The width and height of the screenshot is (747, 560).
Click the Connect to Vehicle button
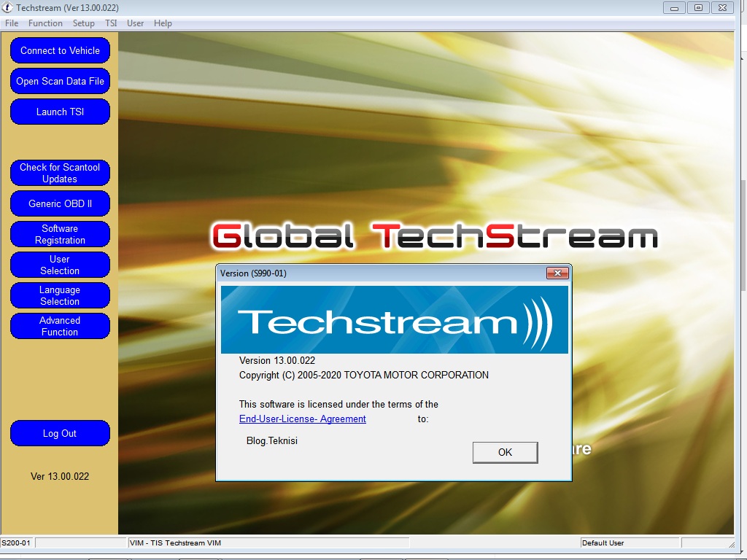60,50
